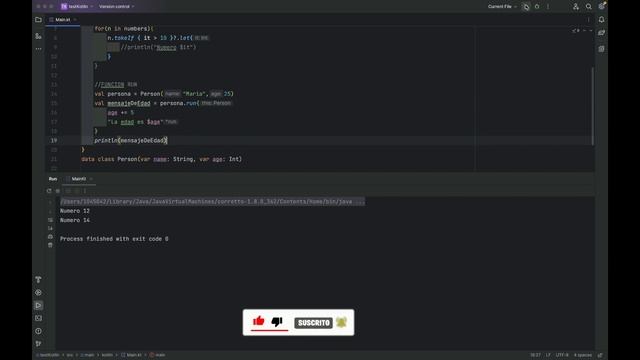
Task: Go up the stack trace in Run console
Action: 50,202
